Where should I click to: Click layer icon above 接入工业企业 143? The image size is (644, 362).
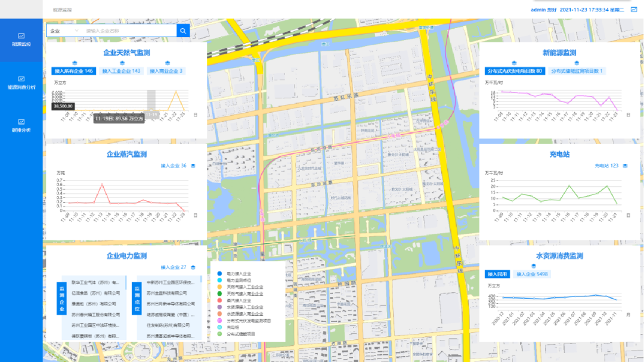pos(122,63)
